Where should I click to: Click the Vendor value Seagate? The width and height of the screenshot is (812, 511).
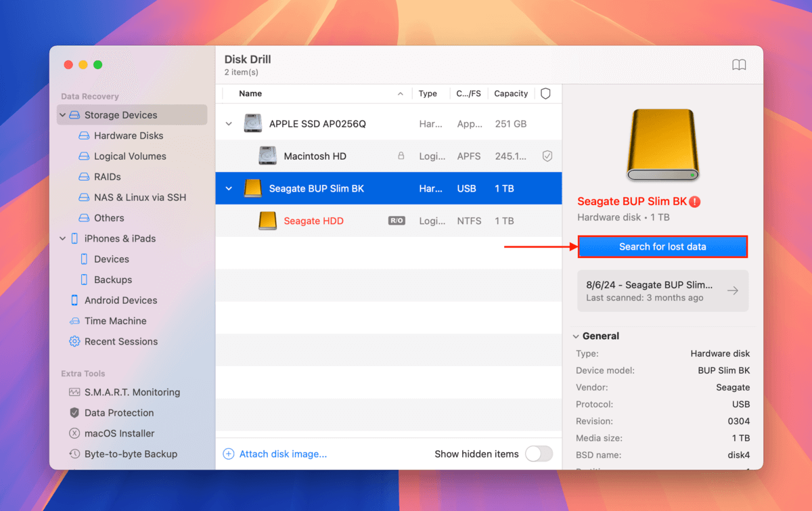click(732, 387)
